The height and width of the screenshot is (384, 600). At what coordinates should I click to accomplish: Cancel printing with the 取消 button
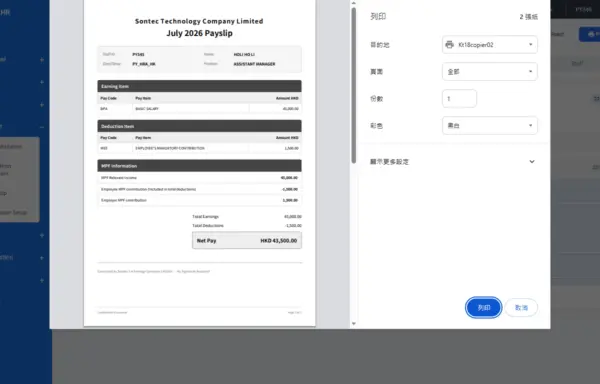521,308
